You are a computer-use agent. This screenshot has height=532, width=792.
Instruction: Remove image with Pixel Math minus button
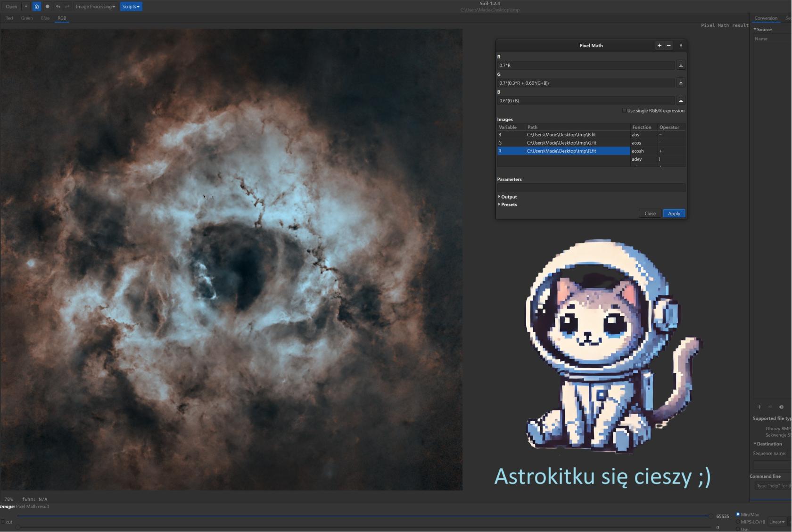pyautogui.click(x=668, y=46)
